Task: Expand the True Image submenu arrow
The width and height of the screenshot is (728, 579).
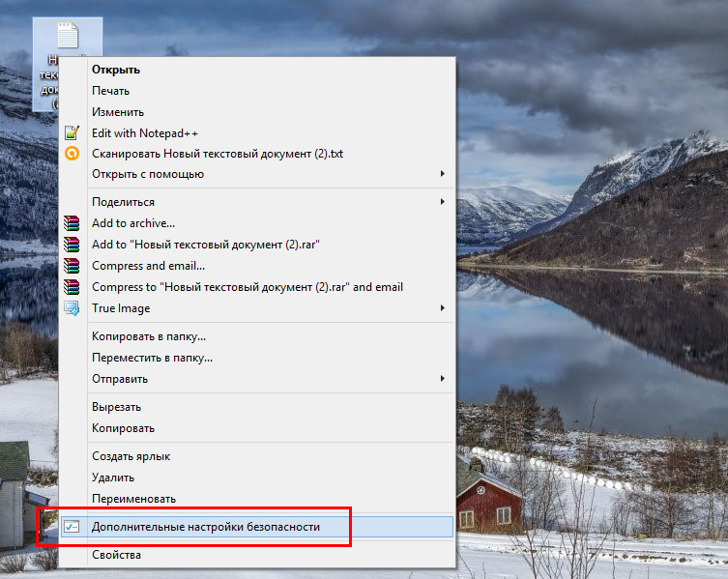Action: pyautogui.click(x=443, y=307)
